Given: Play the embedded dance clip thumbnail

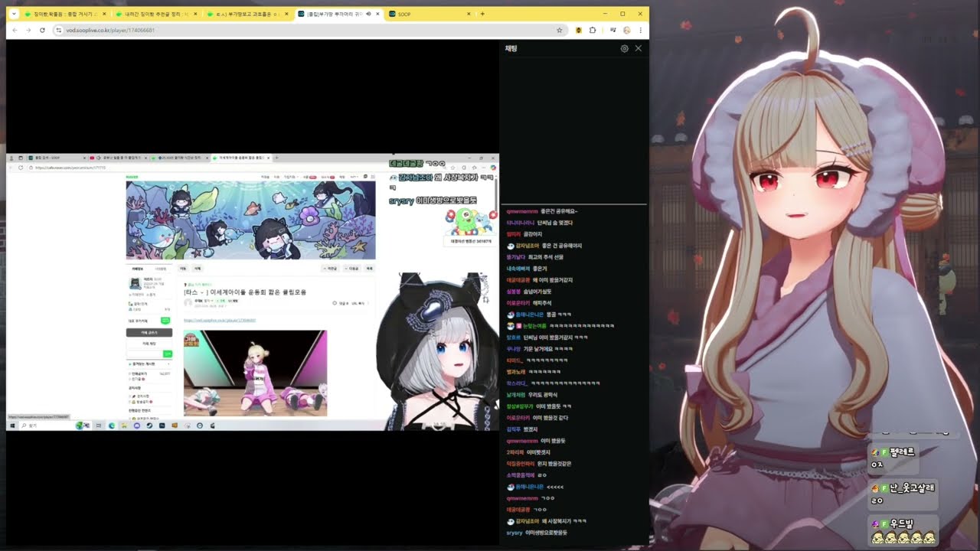Looking at the screenshot, I should (255, 373).
